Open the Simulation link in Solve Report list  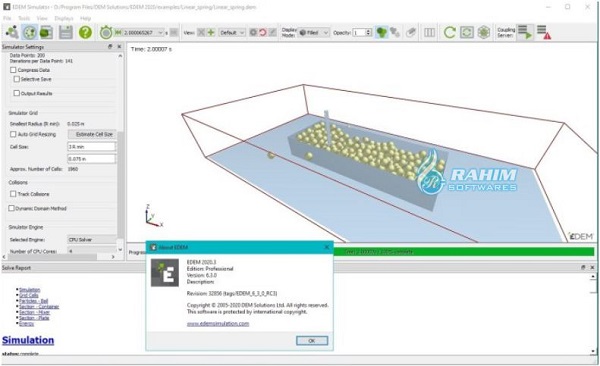29,290
